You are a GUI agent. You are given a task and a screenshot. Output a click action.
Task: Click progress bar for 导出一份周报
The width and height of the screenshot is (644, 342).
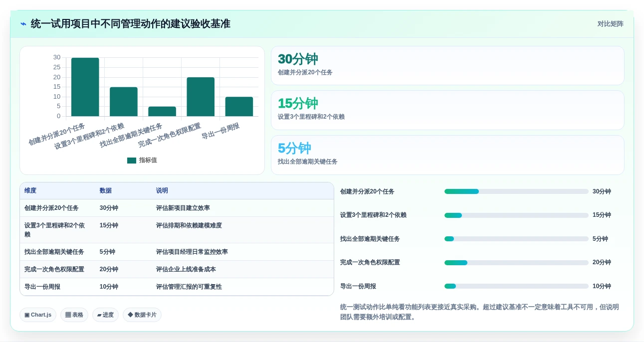point(516,286)
